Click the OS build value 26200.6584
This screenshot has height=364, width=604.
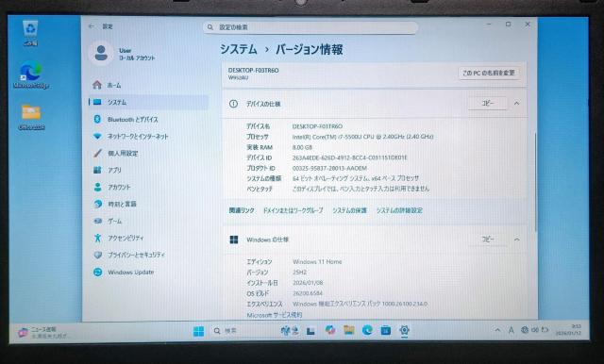308,293
